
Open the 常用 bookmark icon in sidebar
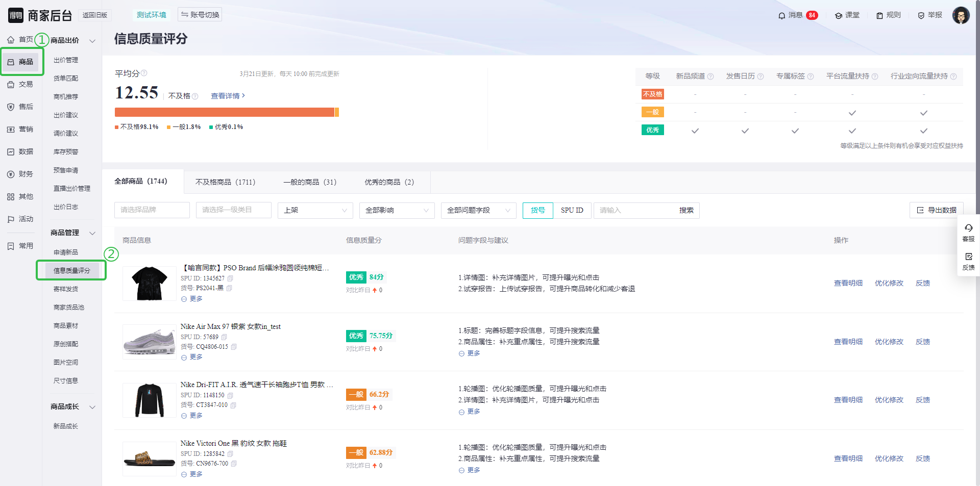[11, 246]
